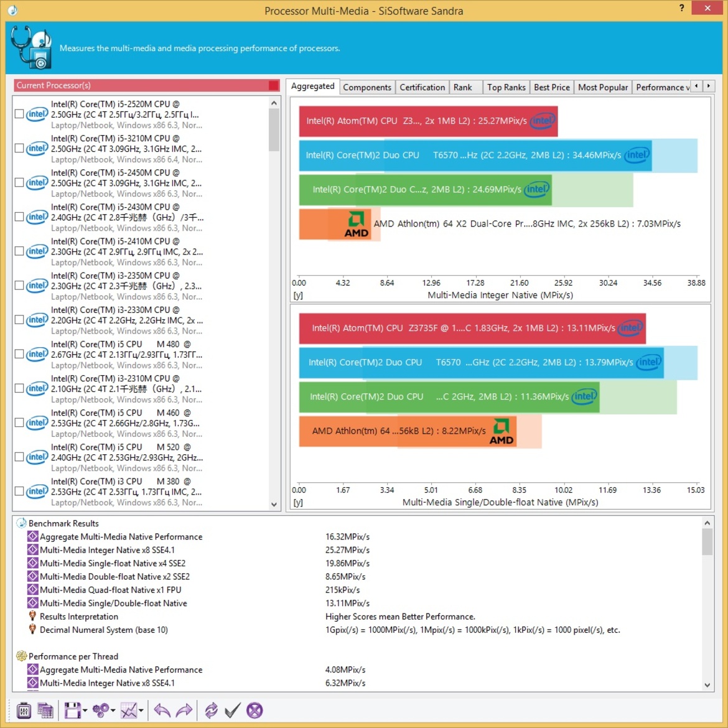The image size is (728, 728).
Task: Switch to the Components tab
Action: [366, 87]
